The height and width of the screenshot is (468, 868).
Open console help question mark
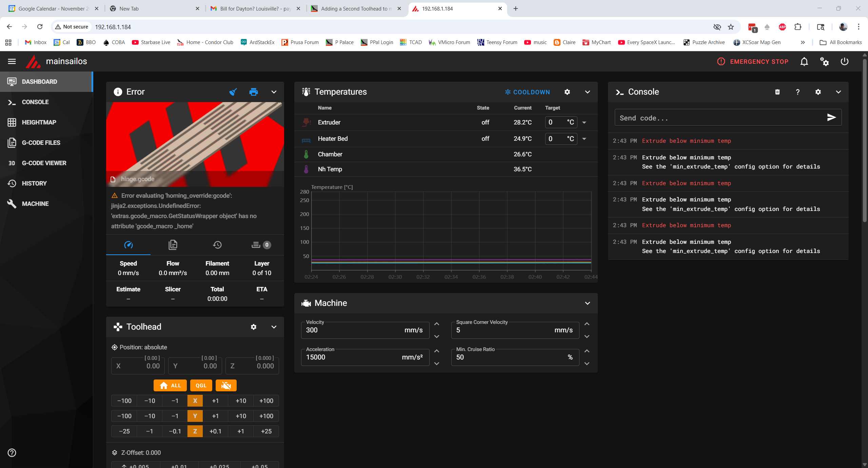pos(798,92)
